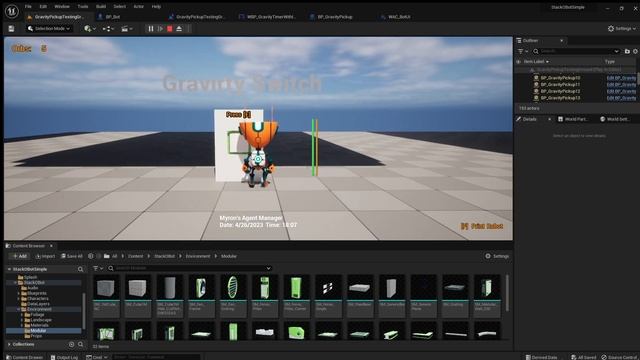Screen dimensions: 640x360
Task: Select BP_GravityPickup11 in the Outliner
Action: coord(560,84)
